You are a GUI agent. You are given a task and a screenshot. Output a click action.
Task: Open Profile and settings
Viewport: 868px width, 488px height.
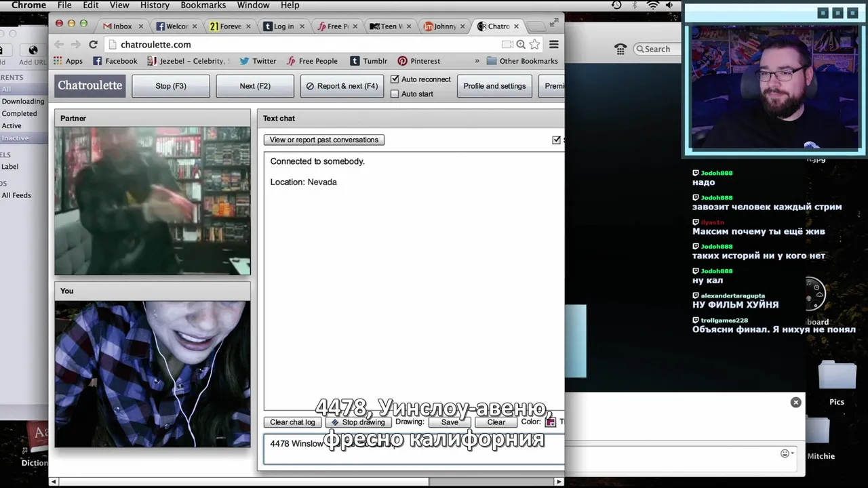click(494, 86)
